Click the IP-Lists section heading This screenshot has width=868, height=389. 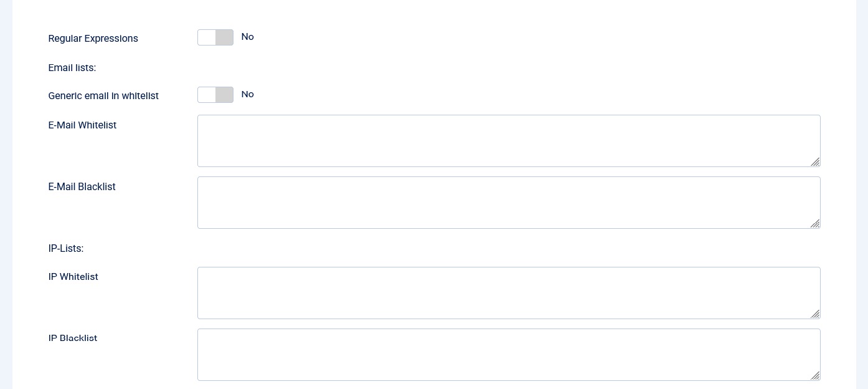pos(65,249)
